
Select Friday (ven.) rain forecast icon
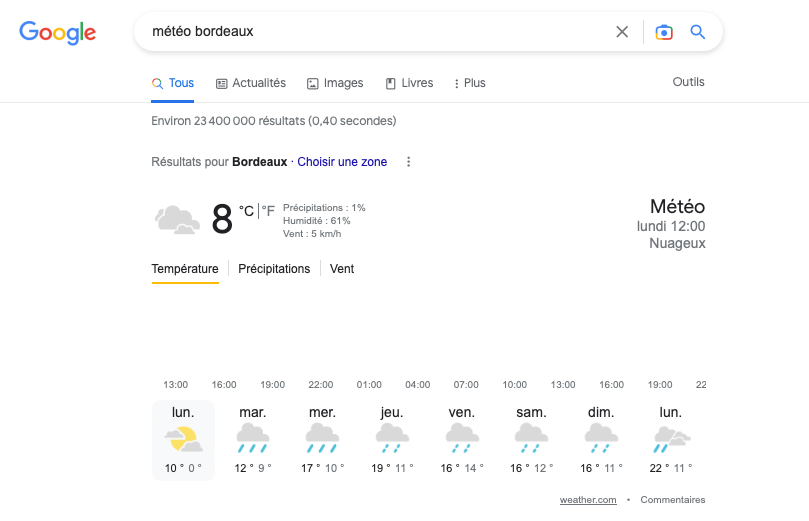tap(461, 437)
